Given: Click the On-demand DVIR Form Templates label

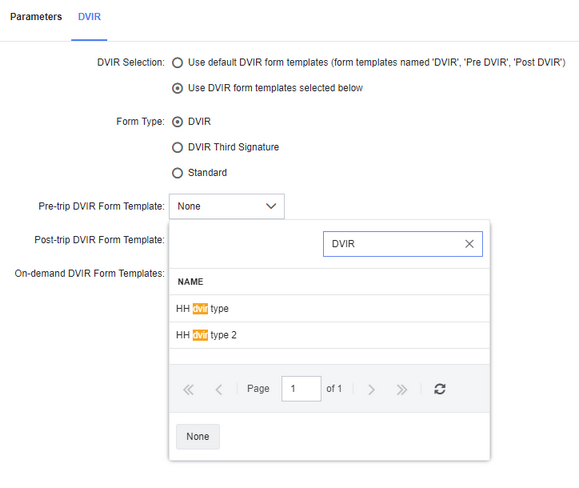Looking at the screenshot, I should 89,273.
